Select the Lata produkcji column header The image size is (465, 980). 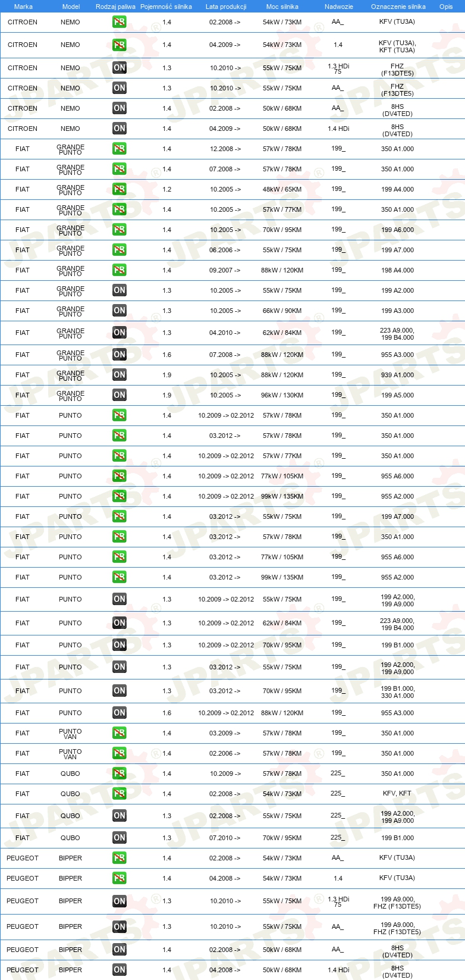[226, 7]
